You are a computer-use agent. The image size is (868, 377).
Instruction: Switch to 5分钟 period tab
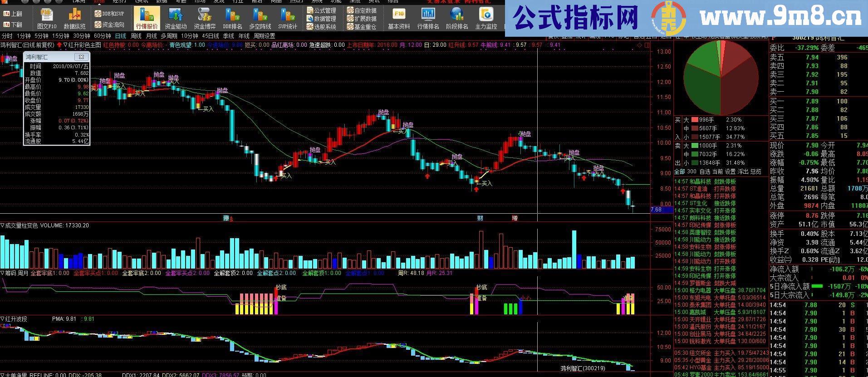41,36
